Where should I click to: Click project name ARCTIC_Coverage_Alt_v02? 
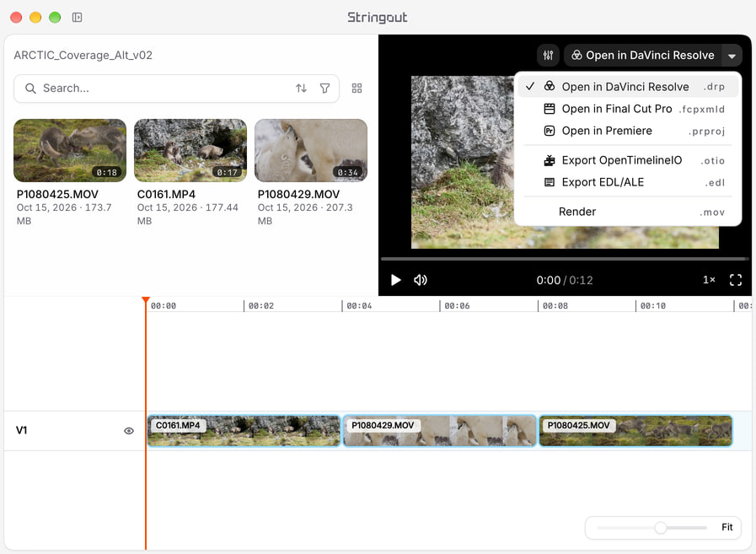(83, 55)
